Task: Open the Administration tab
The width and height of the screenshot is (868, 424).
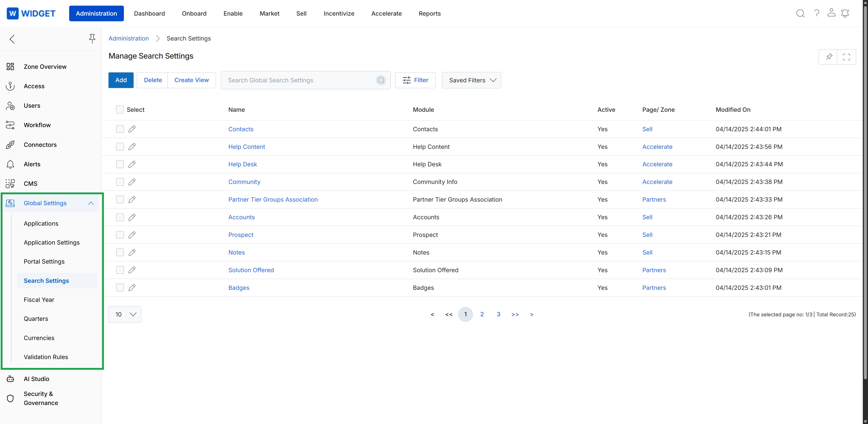Action: point(96,14)
